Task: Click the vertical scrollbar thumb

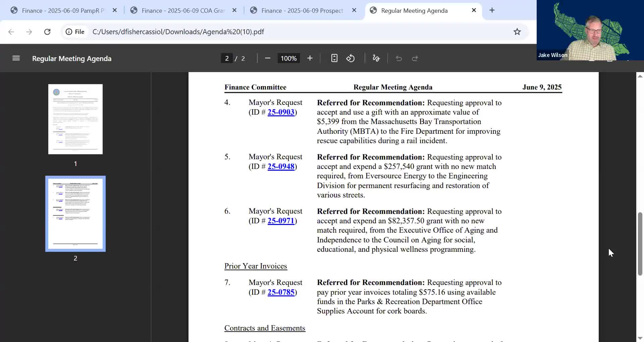Action: tap(640, 244)
